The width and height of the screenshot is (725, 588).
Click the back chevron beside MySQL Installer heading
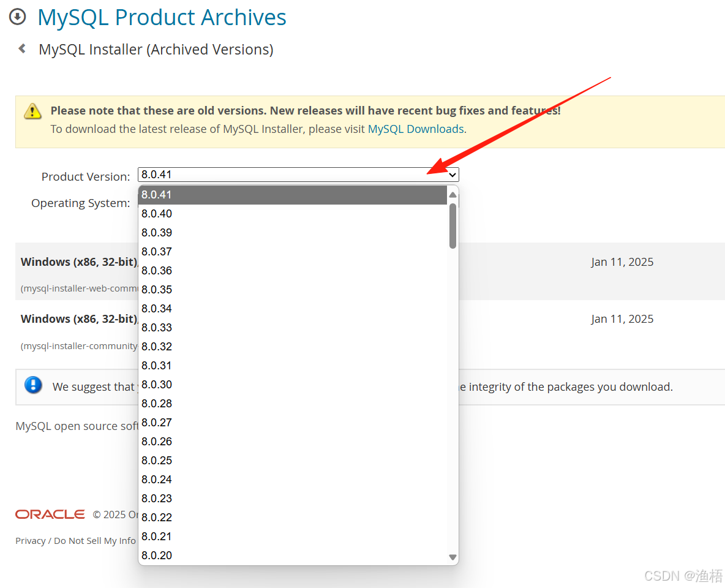tap(21, 48)
